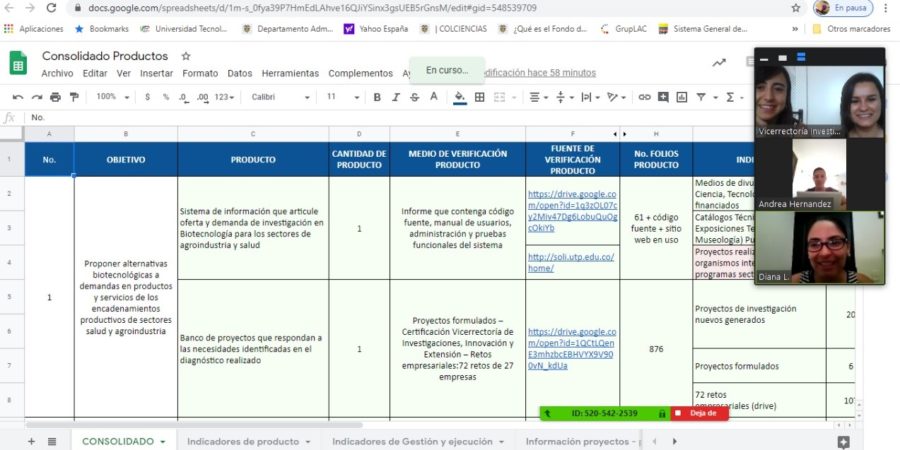
Task: Insert a link with chain icon
Action: pyautogui.click(x=645, y=97)
